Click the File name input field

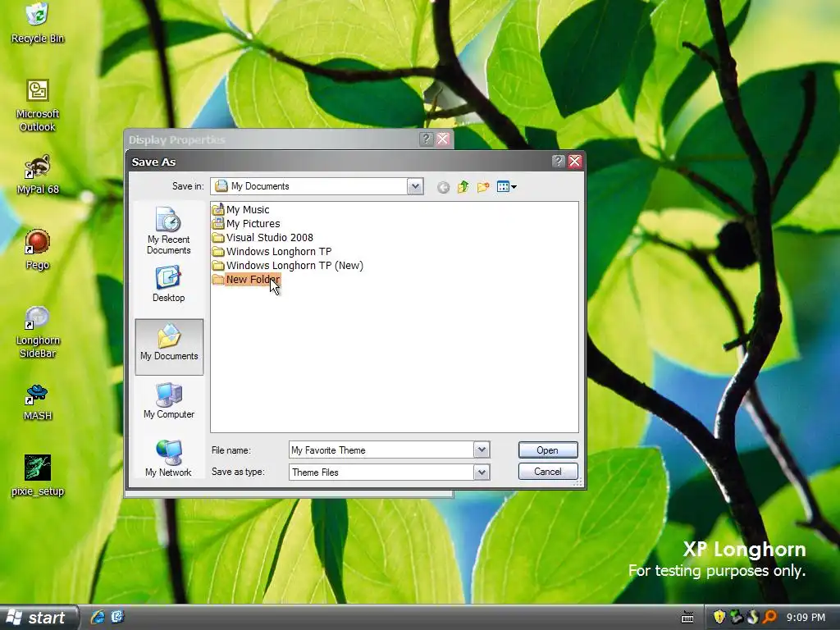(381, 450)
